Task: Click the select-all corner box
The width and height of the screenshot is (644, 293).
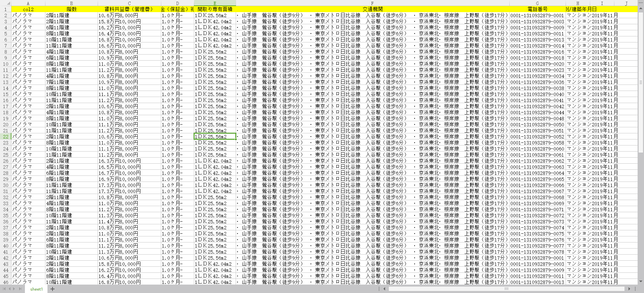Action: [x=6, y=3]
